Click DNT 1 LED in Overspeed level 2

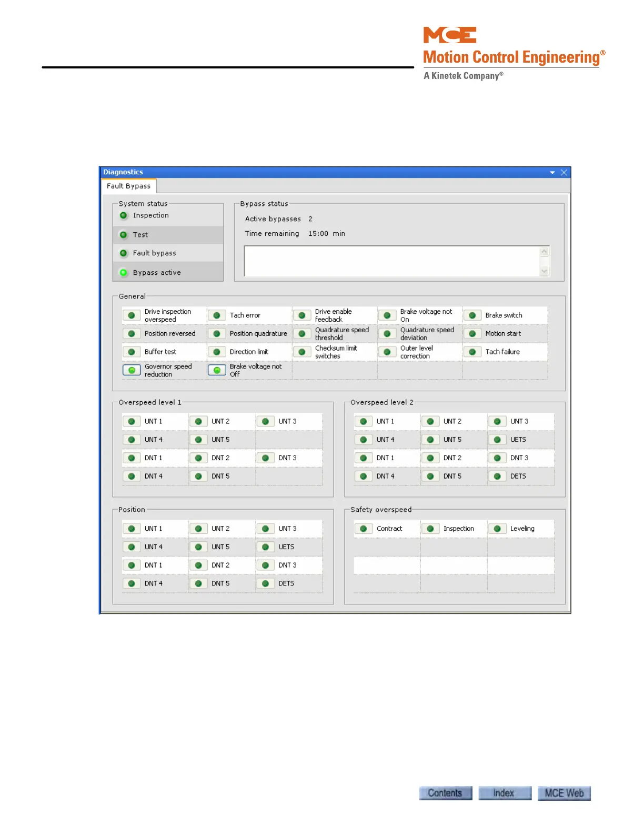(363, 458)
